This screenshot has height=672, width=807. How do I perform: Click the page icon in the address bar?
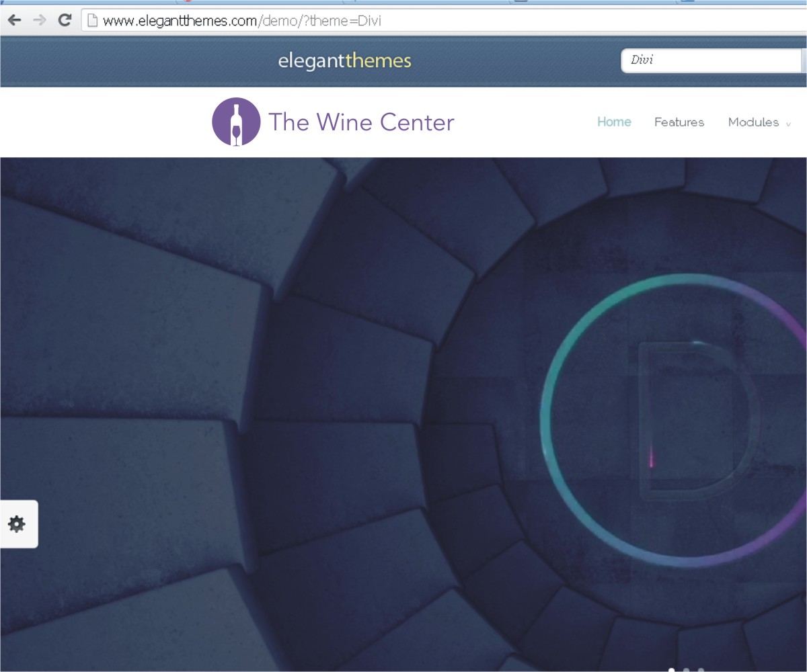coord(92,20)
